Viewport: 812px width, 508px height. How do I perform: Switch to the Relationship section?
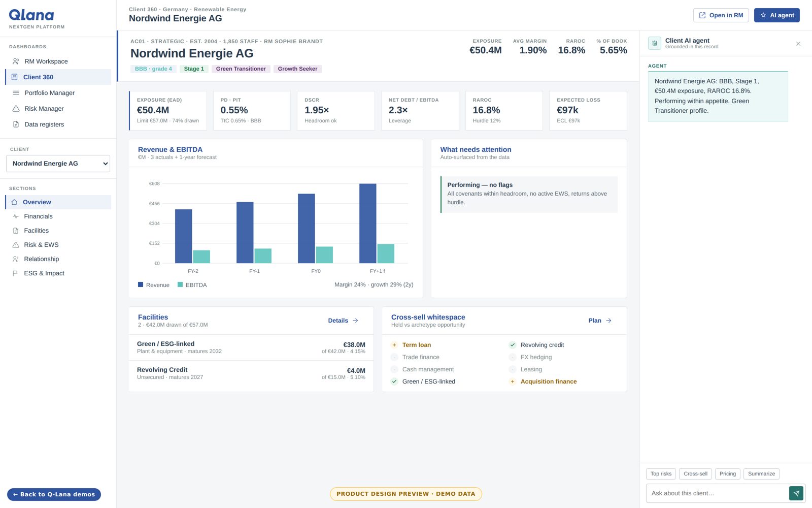pyautogui.click(x=58, y=259)
